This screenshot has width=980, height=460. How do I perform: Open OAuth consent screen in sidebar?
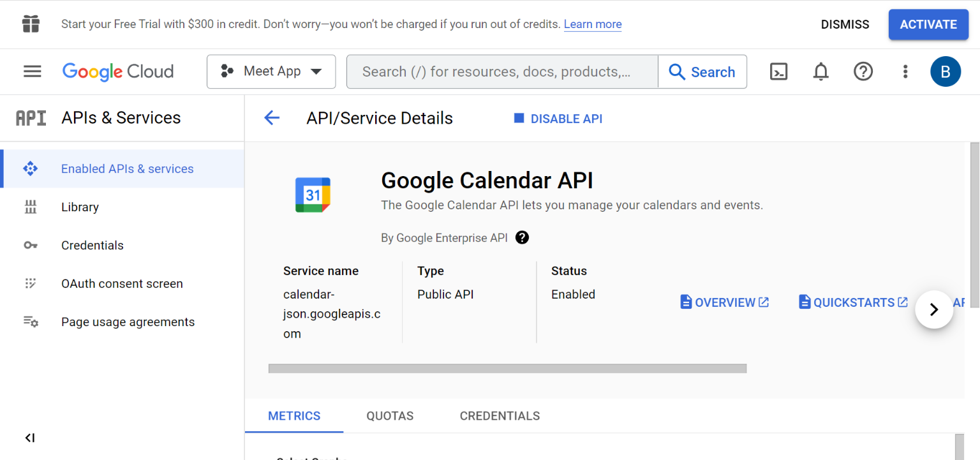[x=122, y=283]
